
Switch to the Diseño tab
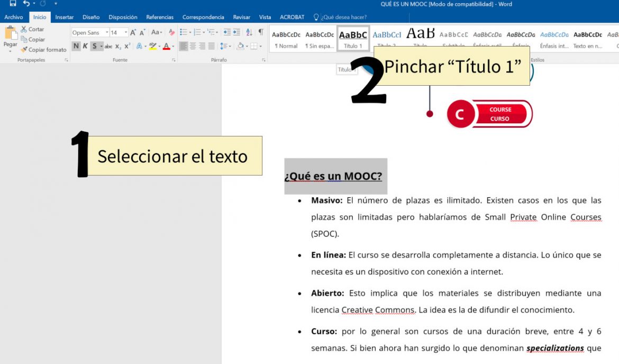(91, 17)
